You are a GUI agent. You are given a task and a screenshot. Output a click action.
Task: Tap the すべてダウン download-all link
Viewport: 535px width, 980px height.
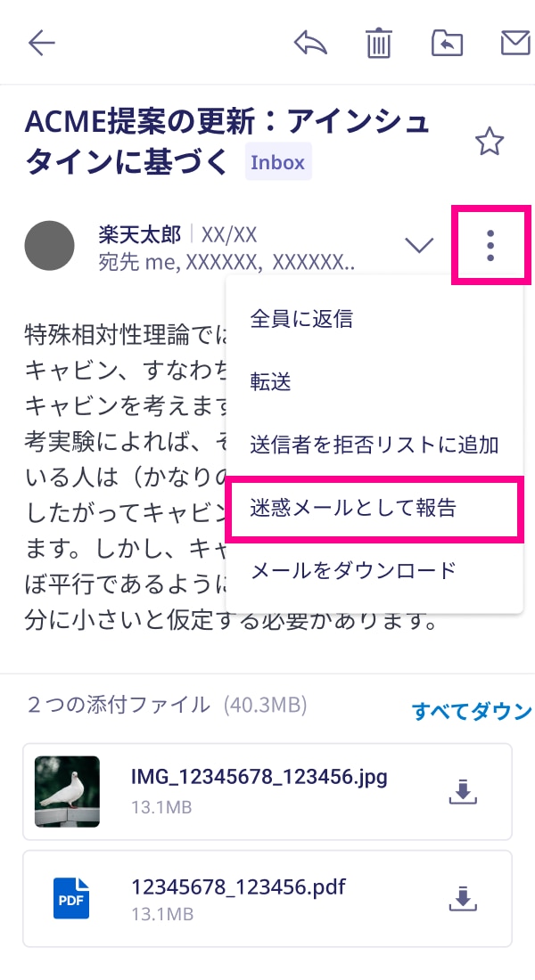click(x=472, y=711)
